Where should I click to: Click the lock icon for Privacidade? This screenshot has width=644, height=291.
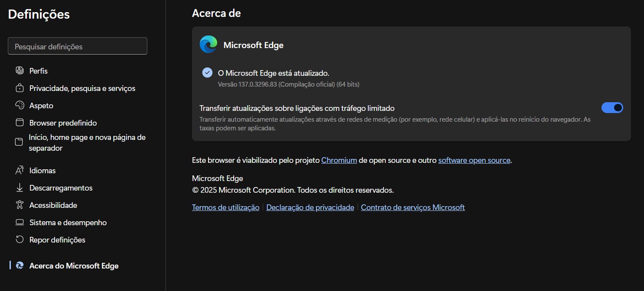(20, 88)
